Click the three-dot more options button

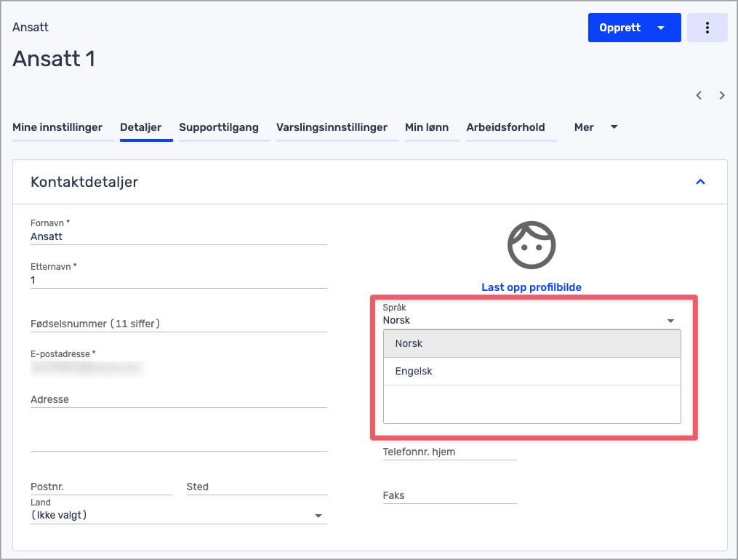pos(707,28)
